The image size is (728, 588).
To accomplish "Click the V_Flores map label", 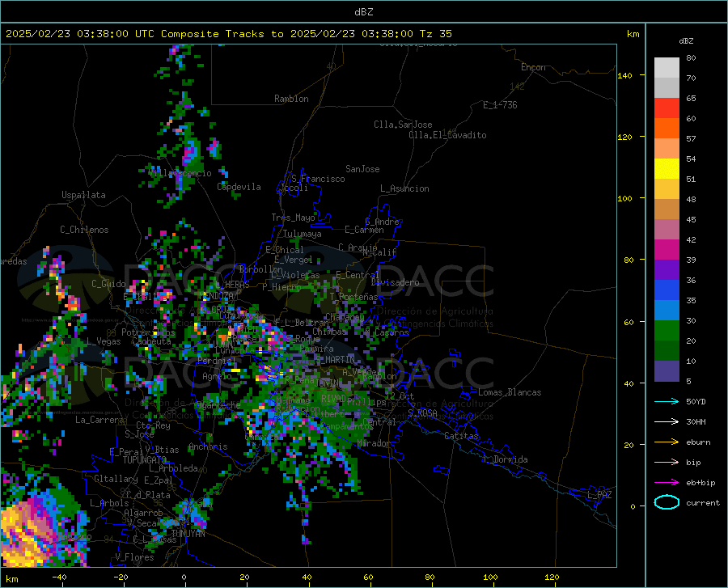I will coord(134,557).
